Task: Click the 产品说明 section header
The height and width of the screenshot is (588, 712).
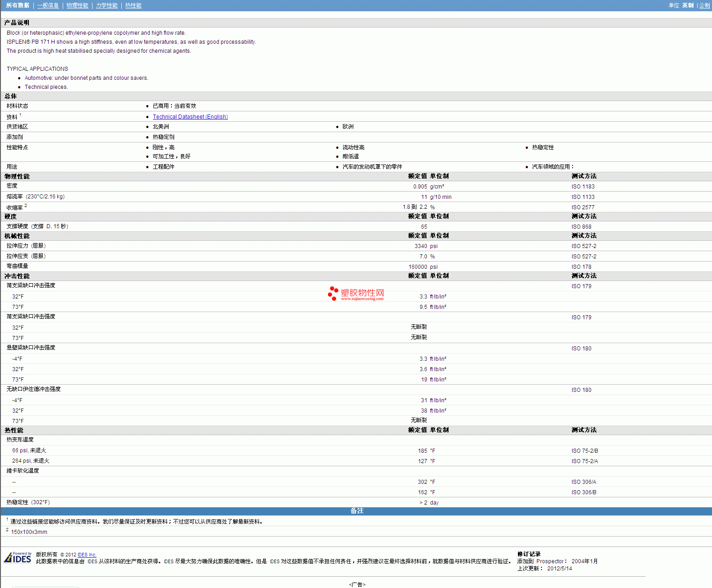Action: 17,23
